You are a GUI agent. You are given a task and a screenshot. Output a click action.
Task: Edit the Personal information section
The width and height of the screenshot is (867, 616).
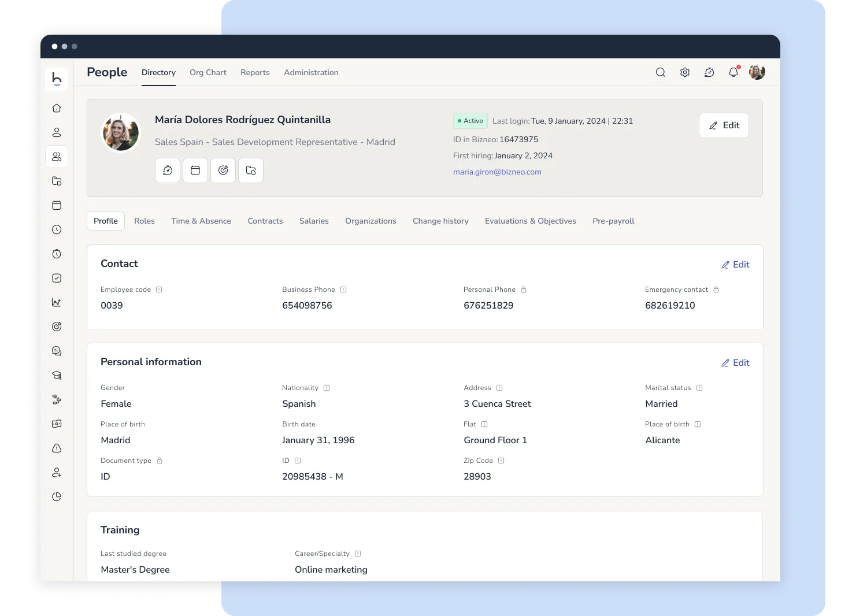[x=735, y=363]
